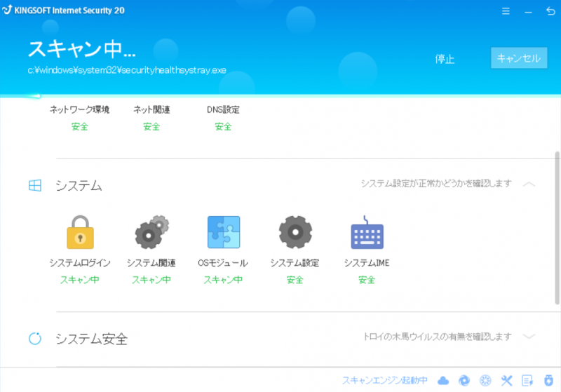This screenshot has height=392, width=561.
Task: Cancel scan with the キャンセル button
Action: [x=519, y=58]
